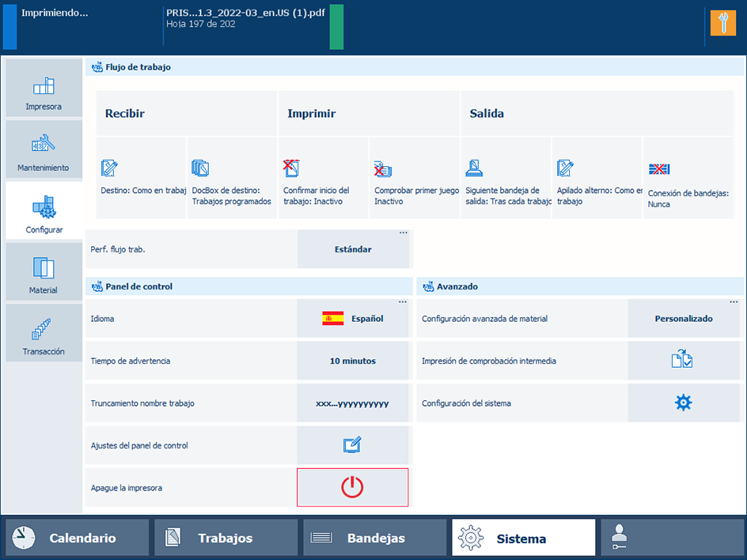Open the DocBox de destino tile
Screen dimensions: 747x560
point(233,178)
